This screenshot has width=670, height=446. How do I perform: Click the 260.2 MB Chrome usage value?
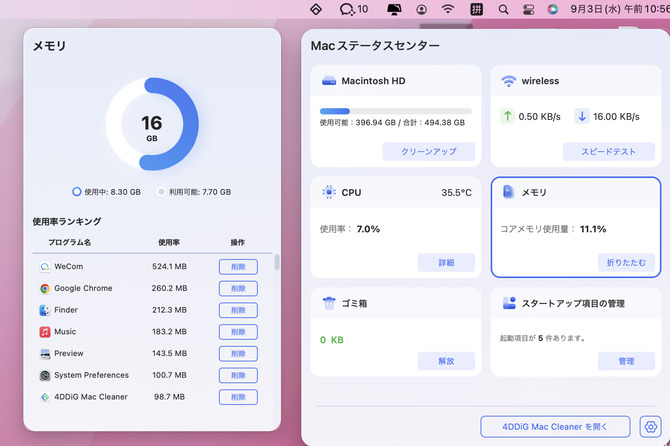[169, 288]
